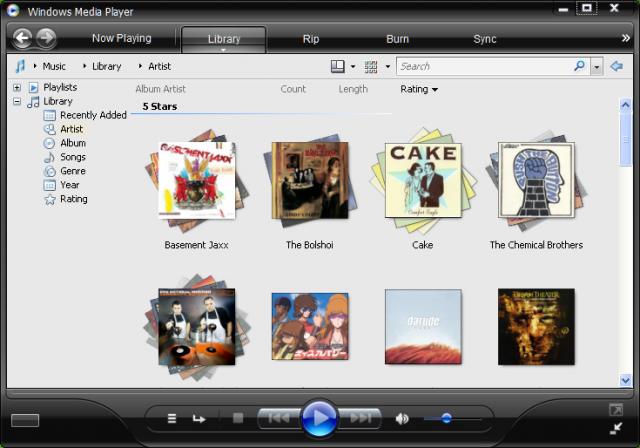
Task: Open the Rating column sort arrow
Action: click(x=435, y=89)
